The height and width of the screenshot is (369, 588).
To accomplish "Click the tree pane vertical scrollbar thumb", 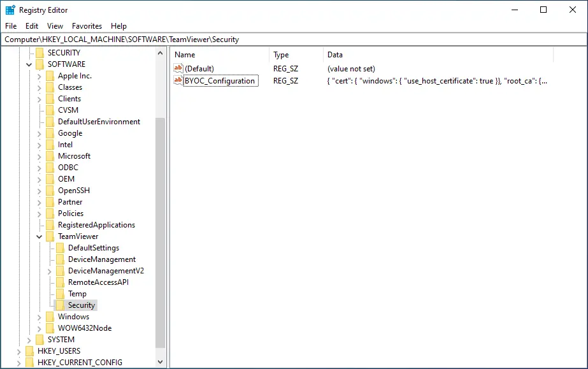I will [160, 233].
